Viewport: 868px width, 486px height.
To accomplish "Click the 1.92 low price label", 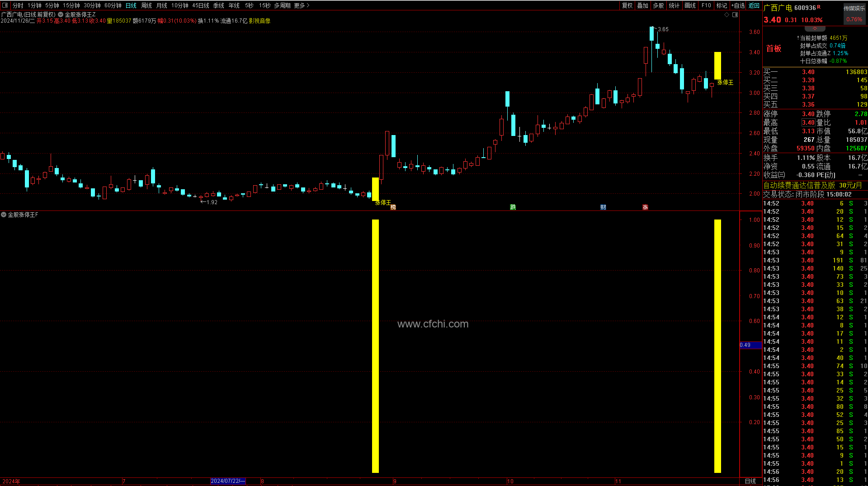I will pyautogui.click(x=212, y=202).
